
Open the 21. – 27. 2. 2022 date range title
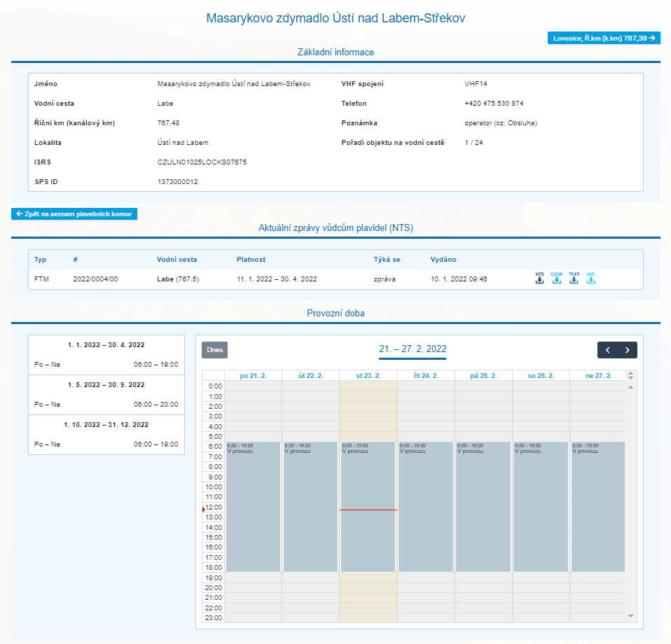tap(413, 349)
